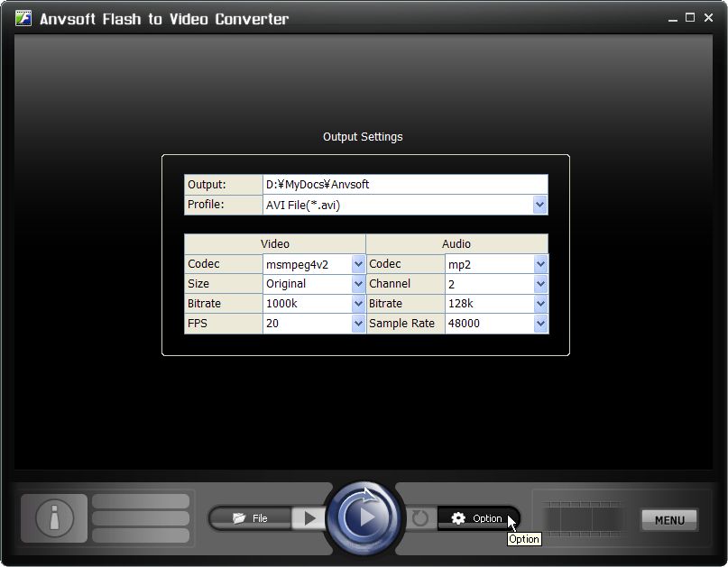Click the 128k audio bitrate value
This screenshot has height=567, width=728.
click(x=461, y=304)
